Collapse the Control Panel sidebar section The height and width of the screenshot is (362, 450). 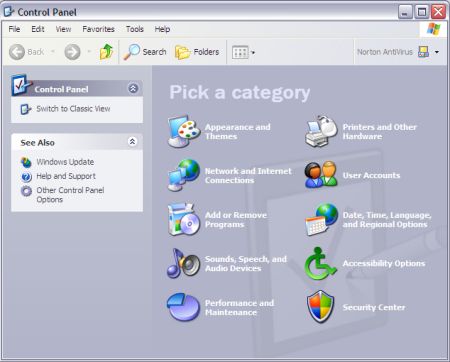point(133,89)
